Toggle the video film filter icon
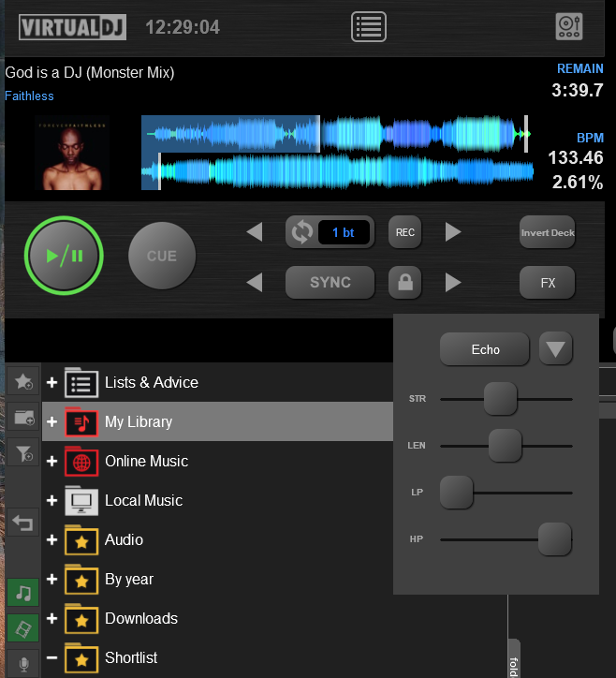Screen dimensions: 616x678 point(23,627)
